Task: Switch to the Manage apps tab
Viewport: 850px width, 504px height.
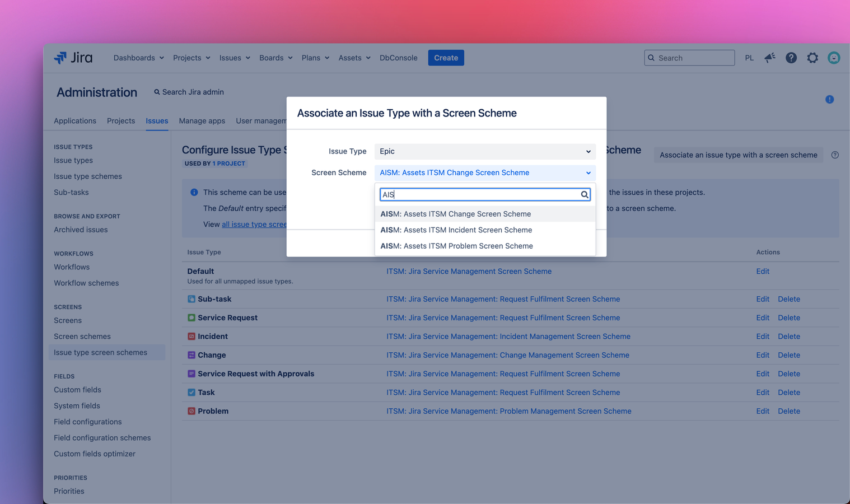Action: (202, 121)
